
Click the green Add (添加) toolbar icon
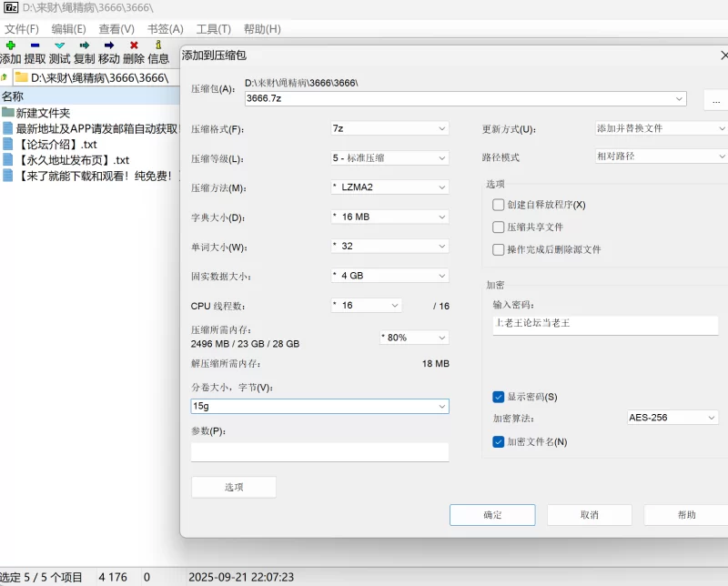pos(10,45)
